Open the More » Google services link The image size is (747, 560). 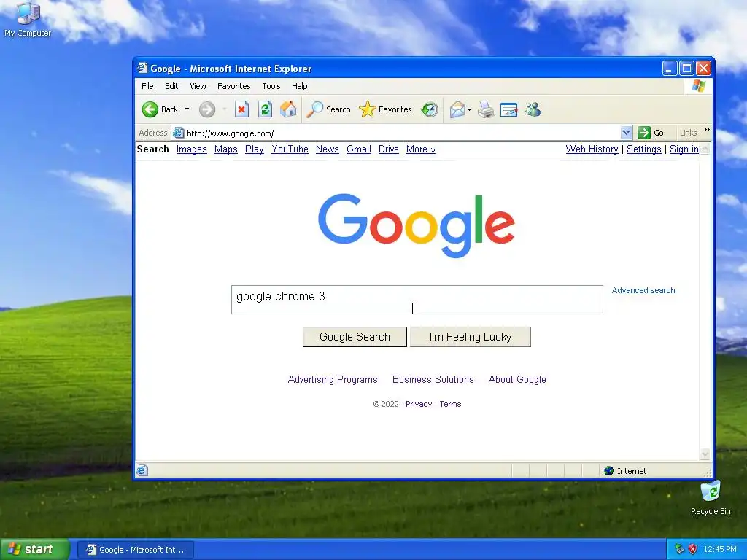click(420, 149)
